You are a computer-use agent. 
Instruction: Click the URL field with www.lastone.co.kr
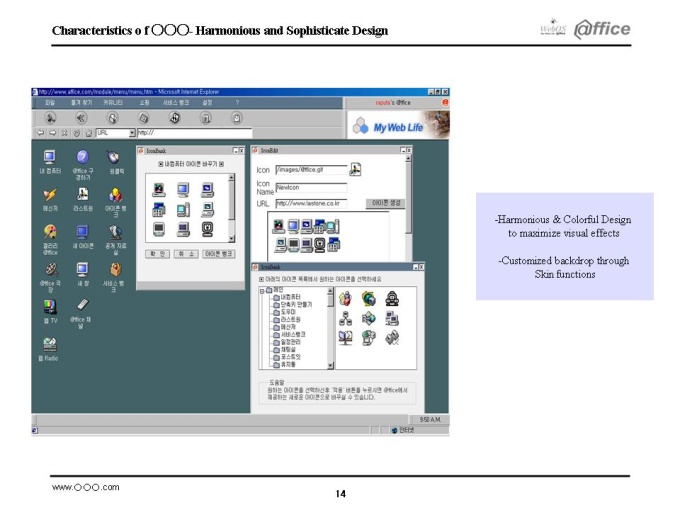311,203
